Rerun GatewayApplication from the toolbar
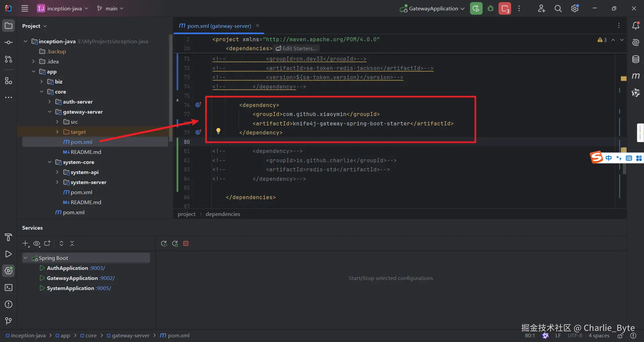 (476, 8)
